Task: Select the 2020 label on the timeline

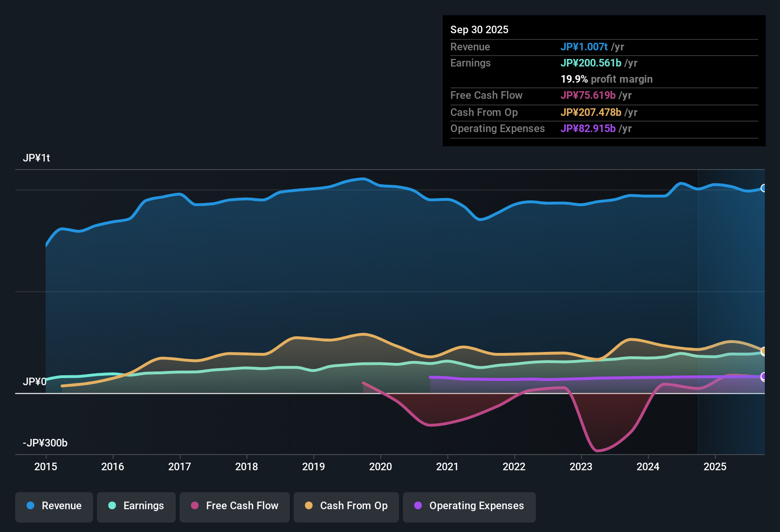Action: (380, 467)
